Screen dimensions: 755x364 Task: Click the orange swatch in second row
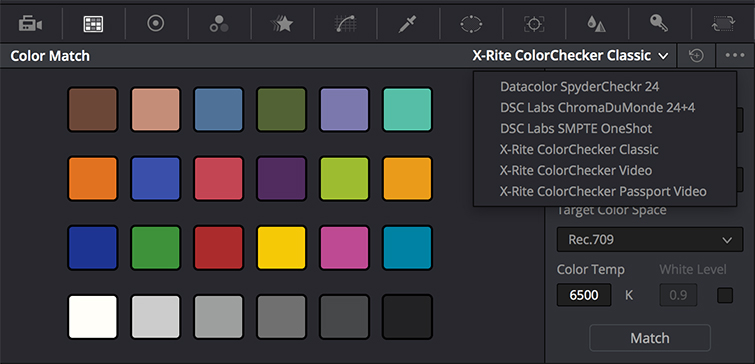pos(93,179)
